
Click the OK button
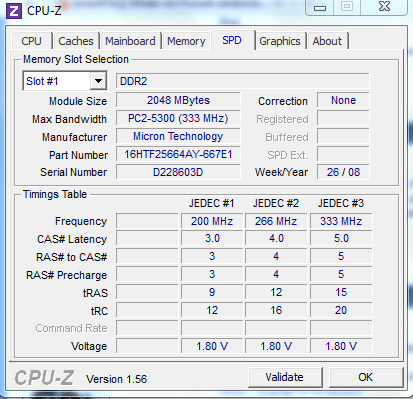click(366, 377)
